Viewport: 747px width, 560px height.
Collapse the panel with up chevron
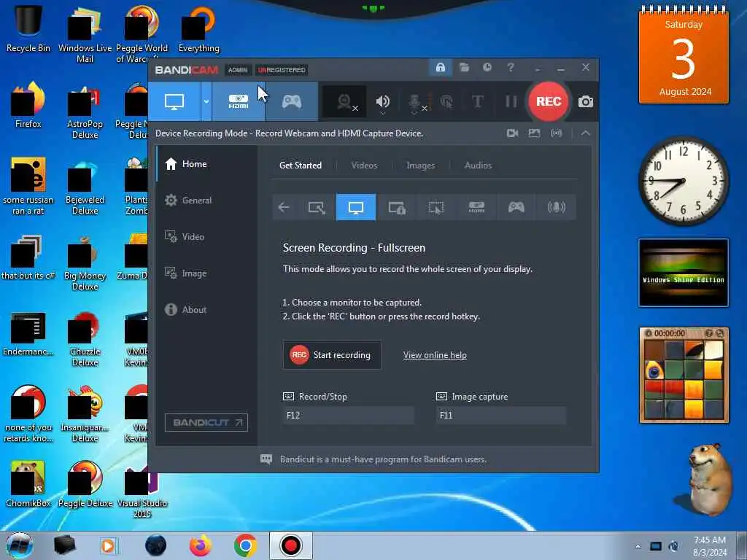click(x=586, y=133)
